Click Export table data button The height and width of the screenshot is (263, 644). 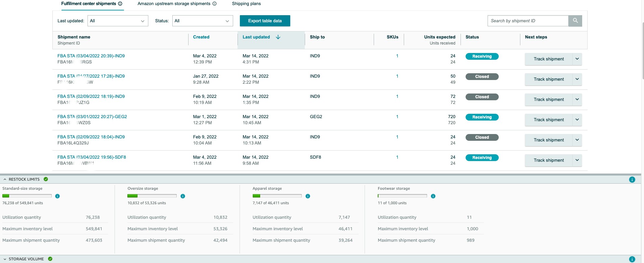point(265,21)
